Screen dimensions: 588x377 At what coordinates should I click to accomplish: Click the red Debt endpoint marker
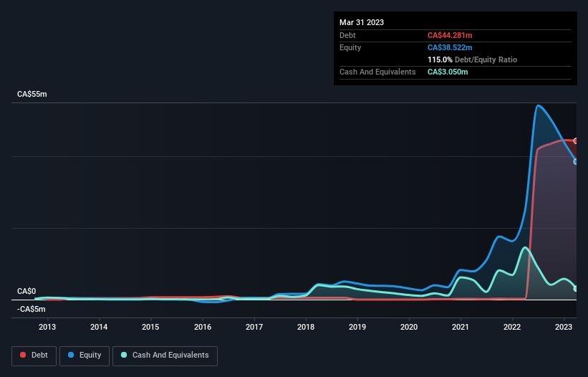pos(576,141)
